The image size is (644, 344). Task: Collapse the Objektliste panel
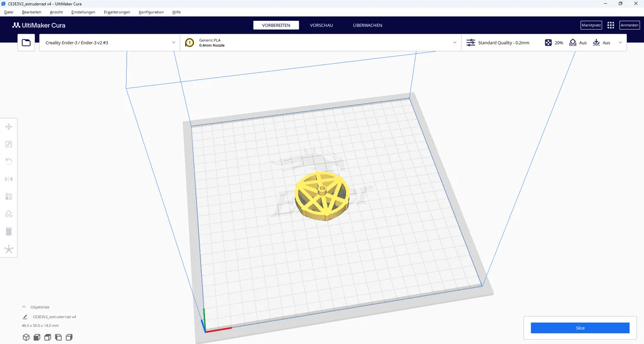[x=23, y=307]
